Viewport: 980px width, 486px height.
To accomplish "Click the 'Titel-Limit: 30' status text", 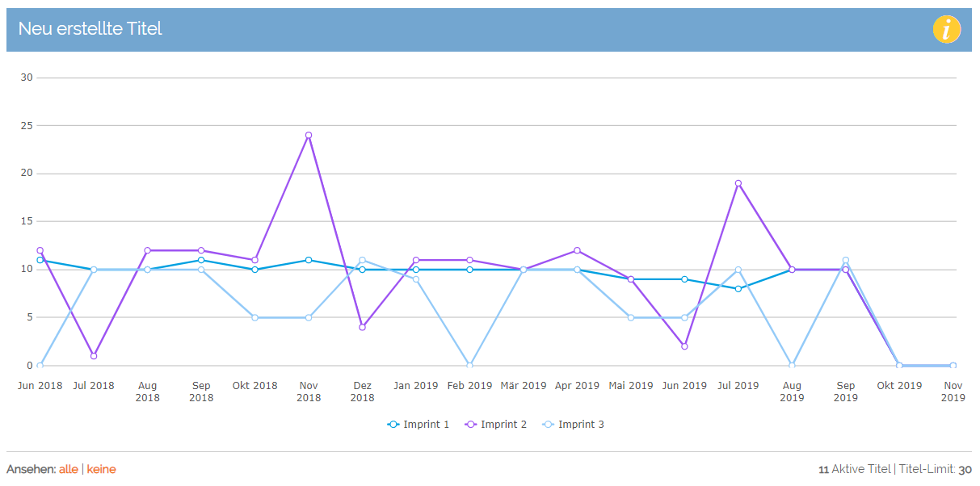I will pyautogui.click(x=935, y=469).
